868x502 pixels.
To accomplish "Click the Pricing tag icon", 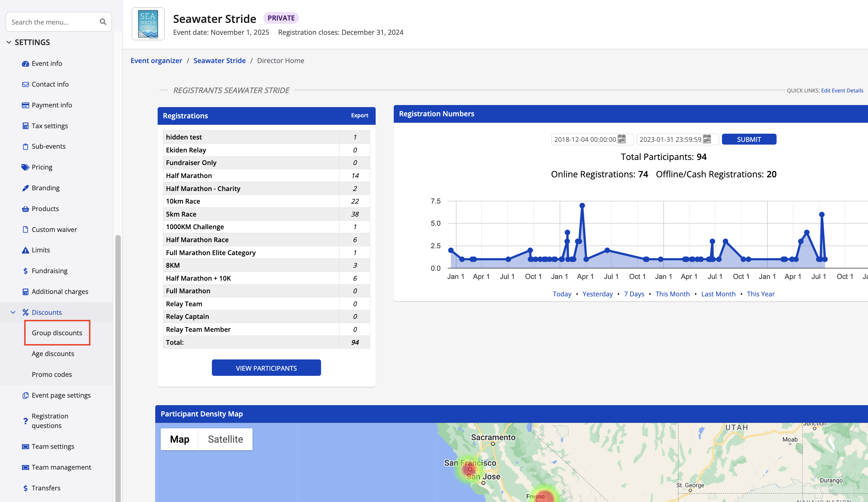I will click(x=25, y=167).
